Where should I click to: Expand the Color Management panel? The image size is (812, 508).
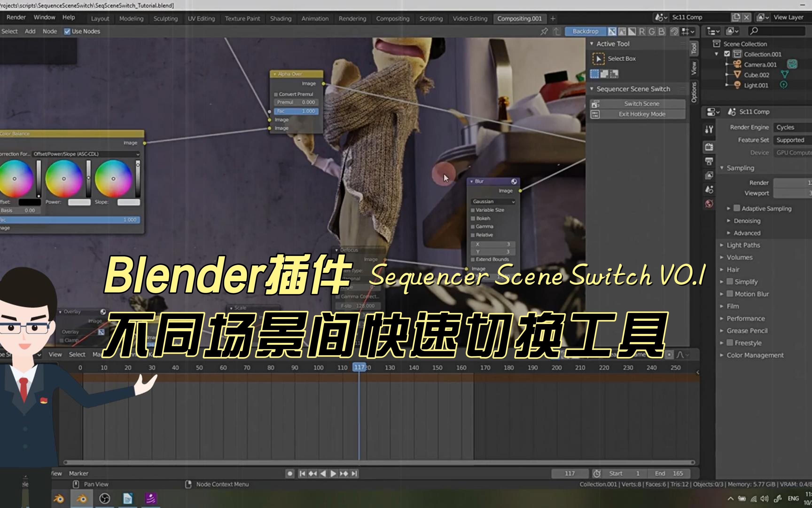[721, 355]
